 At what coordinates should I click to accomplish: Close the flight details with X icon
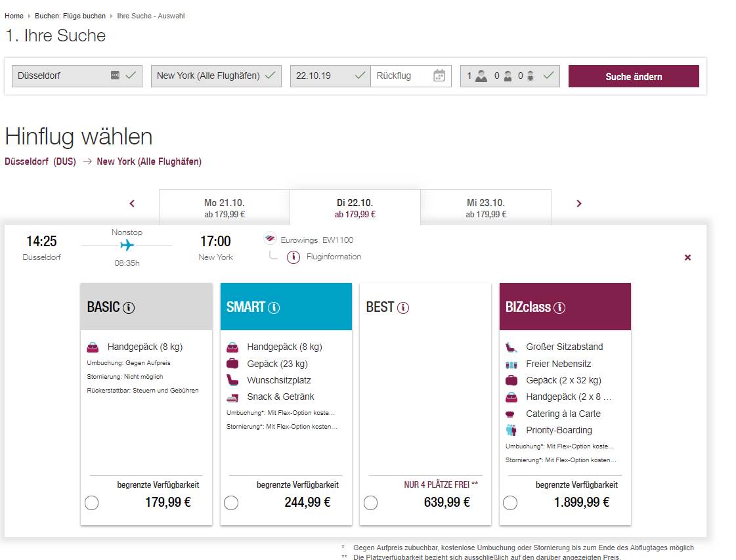(x=687, y=257)
